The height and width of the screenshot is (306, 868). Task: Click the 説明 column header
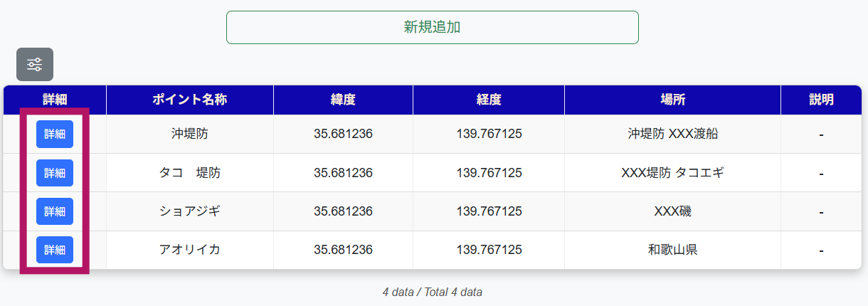821,100
